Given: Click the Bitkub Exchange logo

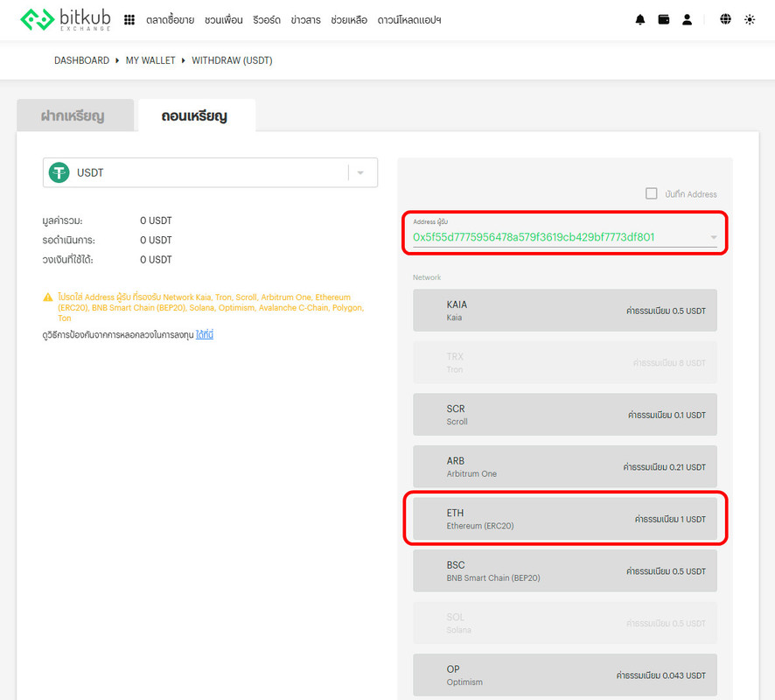Looking at the screenshot, I should (66, 20).
